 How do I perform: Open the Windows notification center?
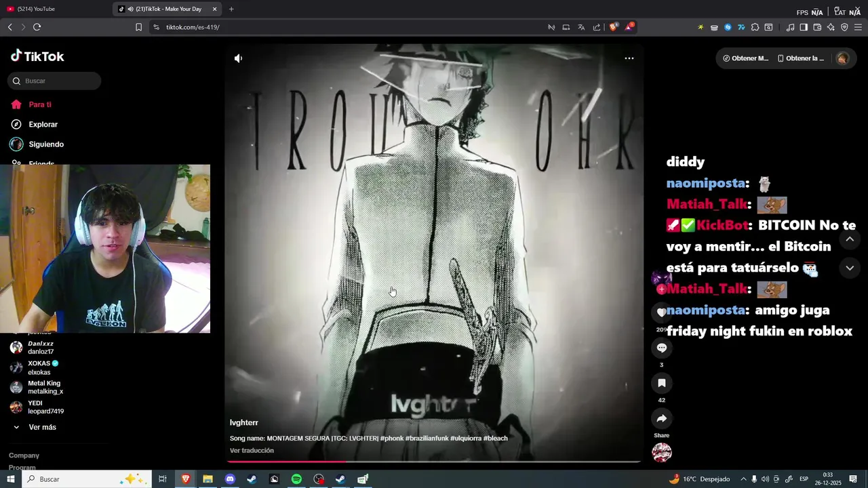(x=853, y=479)
